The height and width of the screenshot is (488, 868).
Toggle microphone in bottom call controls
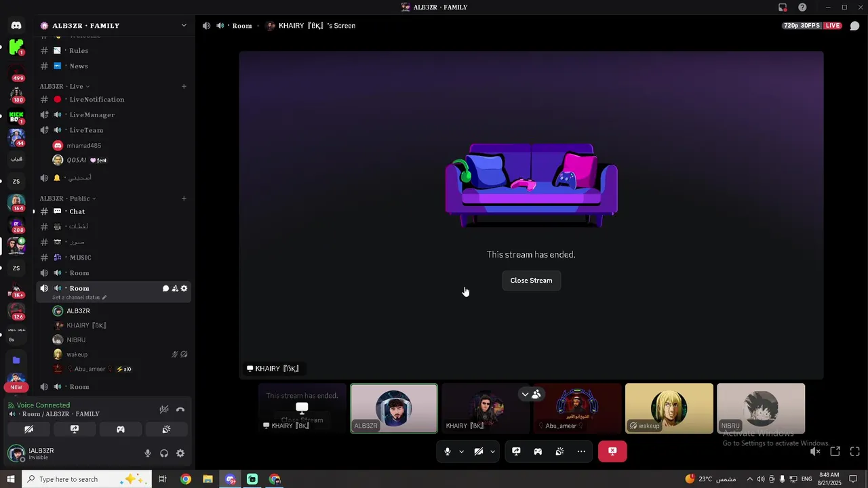(447, 451)
